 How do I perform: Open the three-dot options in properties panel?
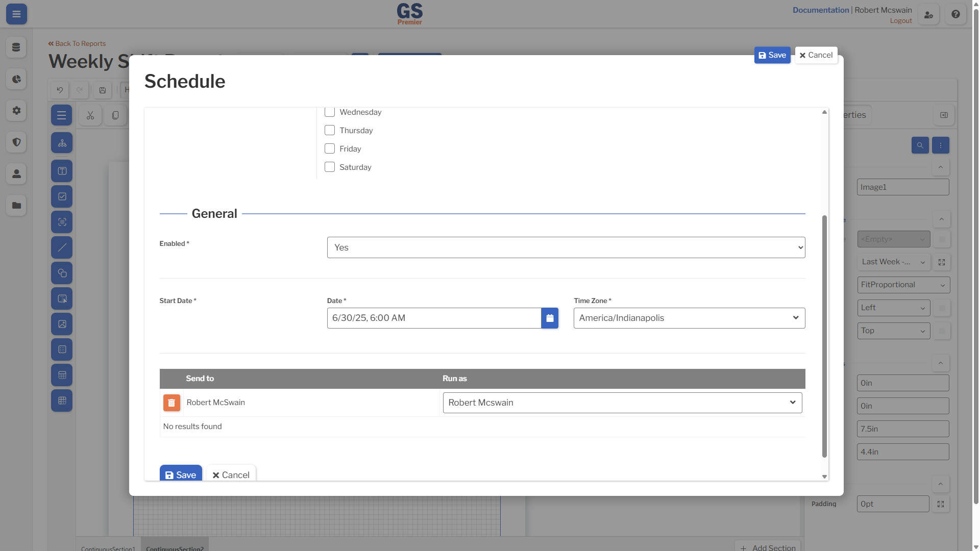click(941, 145)
